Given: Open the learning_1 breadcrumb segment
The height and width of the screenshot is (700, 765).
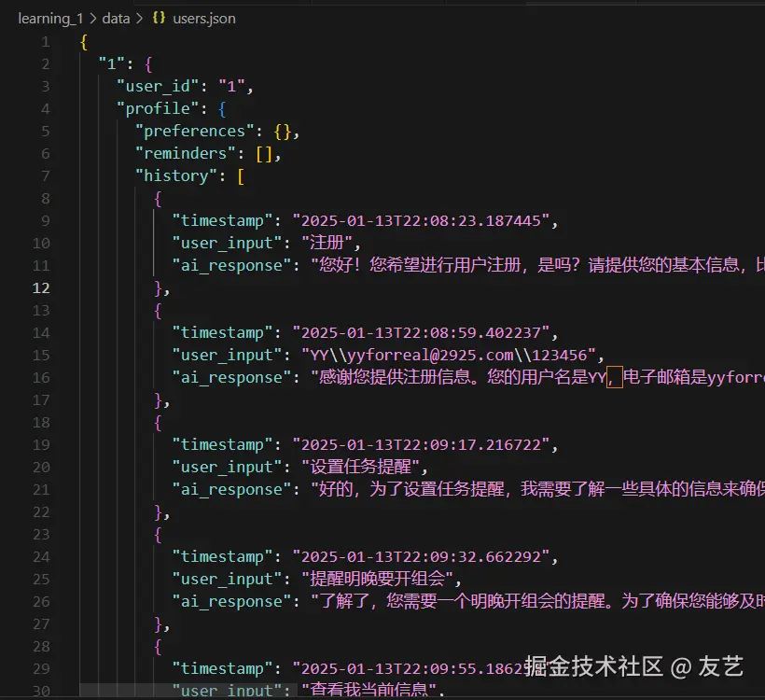Looking at the screenshot, I should click(x=50, y=19).
